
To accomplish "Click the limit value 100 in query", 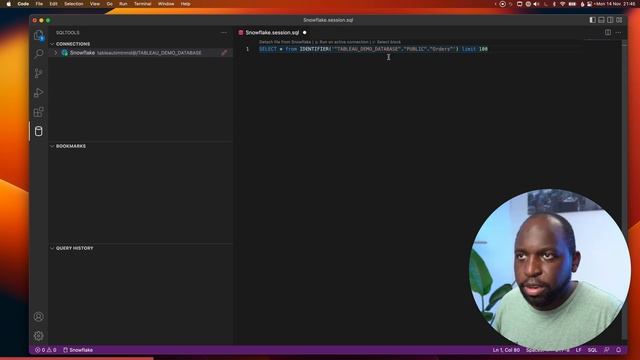I will (483, 49).
